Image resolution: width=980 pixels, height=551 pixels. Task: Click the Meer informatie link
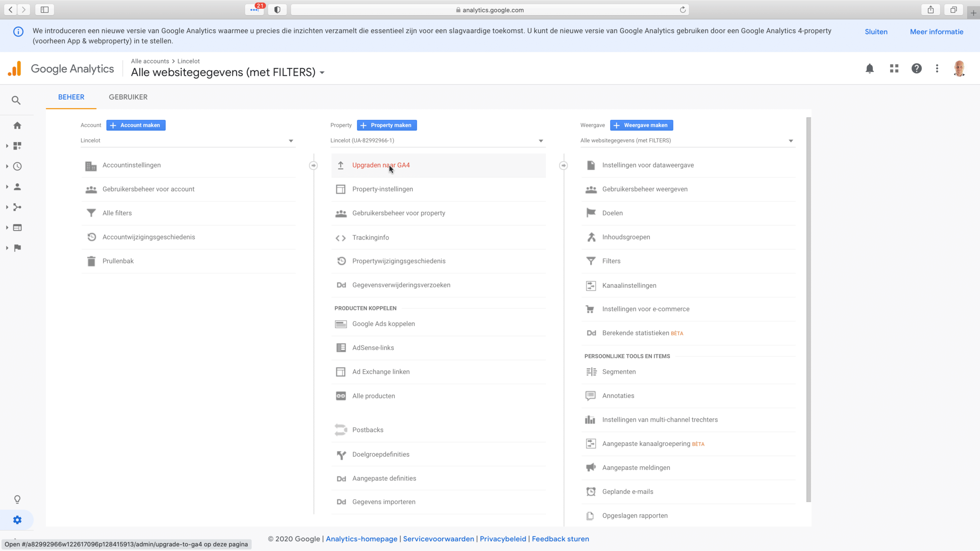tap(936, 32)
